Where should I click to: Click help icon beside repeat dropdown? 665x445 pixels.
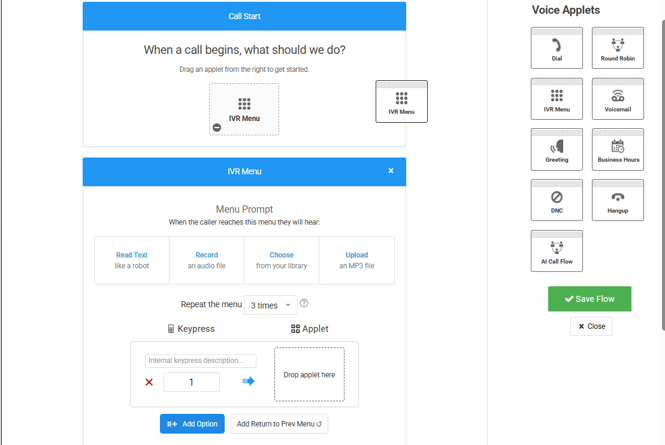click(x=304, y=303)
